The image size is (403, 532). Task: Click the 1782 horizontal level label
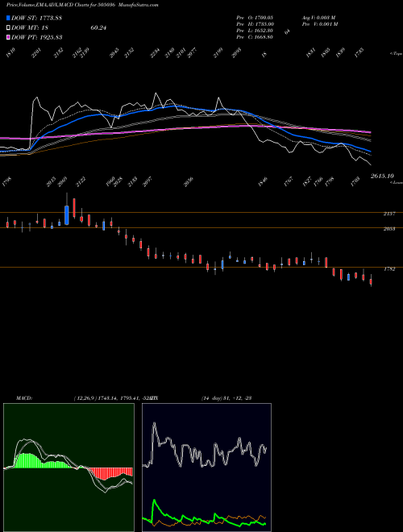pos(389,269)
